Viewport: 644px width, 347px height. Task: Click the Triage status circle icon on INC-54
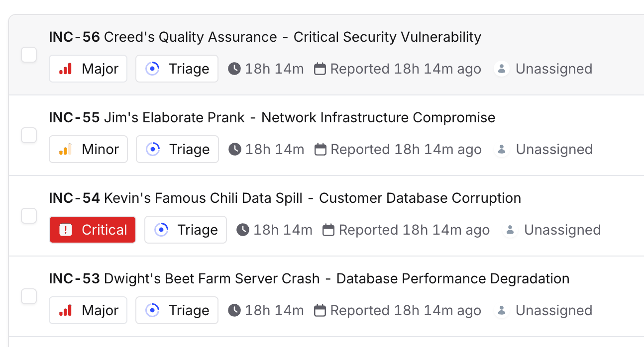pos(161,230)
